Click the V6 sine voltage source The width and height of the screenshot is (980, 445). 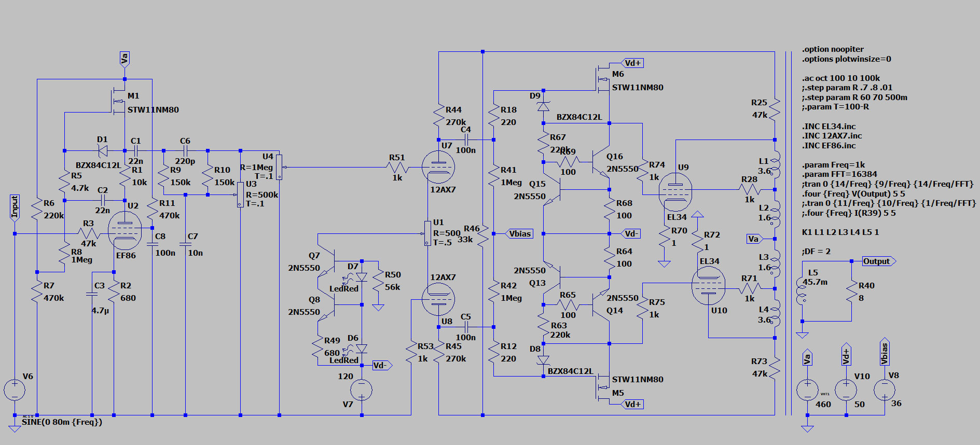pyautogui.click(x=15, y=390)
